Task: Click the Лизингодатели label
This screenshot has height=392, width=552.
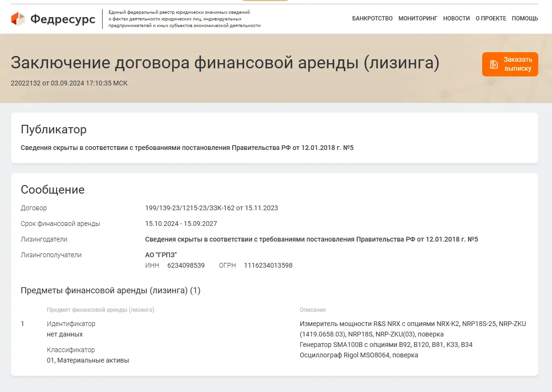Action: click(x=44, y=239)
